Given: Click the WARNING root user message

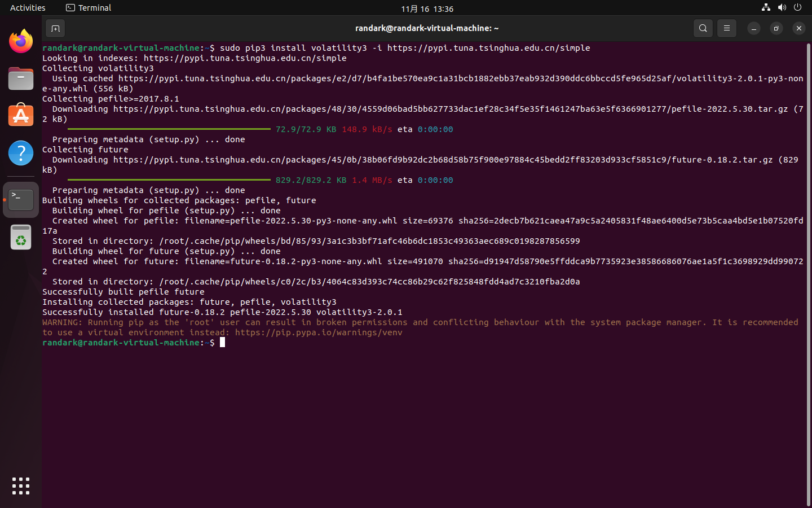Looking at the screenshot, I should [420, 327].
